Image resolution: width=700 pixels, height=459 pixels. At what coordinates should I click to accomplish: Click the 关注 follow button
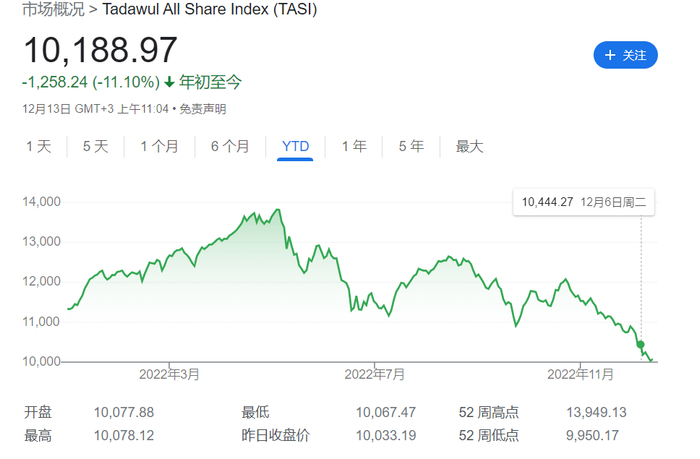tap(625, 55)
